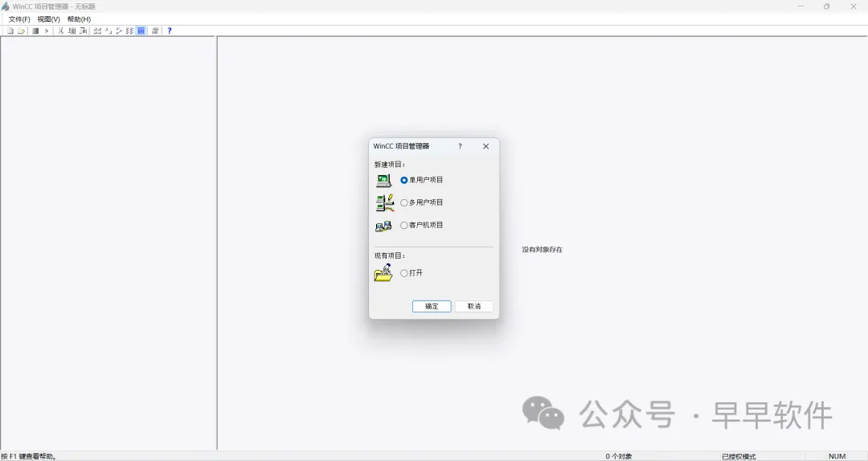Click the New project toolbar icon
Image resolution: width=868 pixels, height=461 pixels.
(x=10, y=31)
